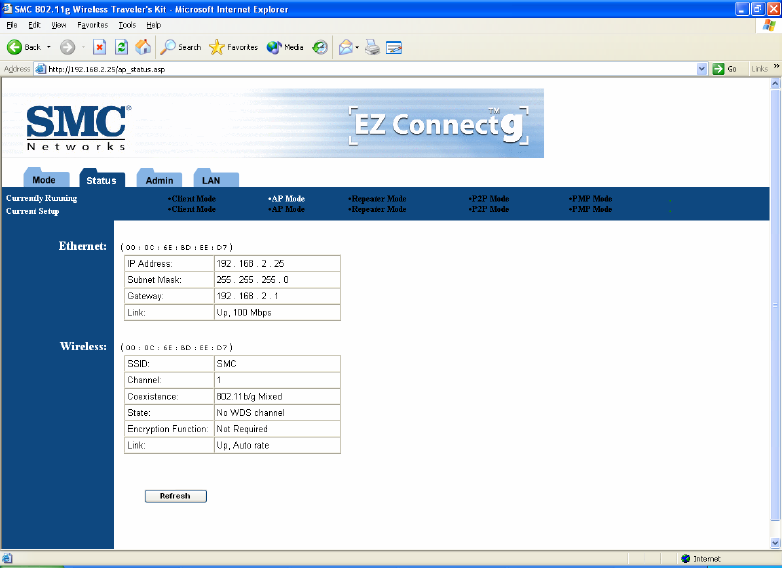The width and height of the screenshot is (782, 568).
Task: Expand the Links toolbar chevron
Action: click(x=776, y=66)
